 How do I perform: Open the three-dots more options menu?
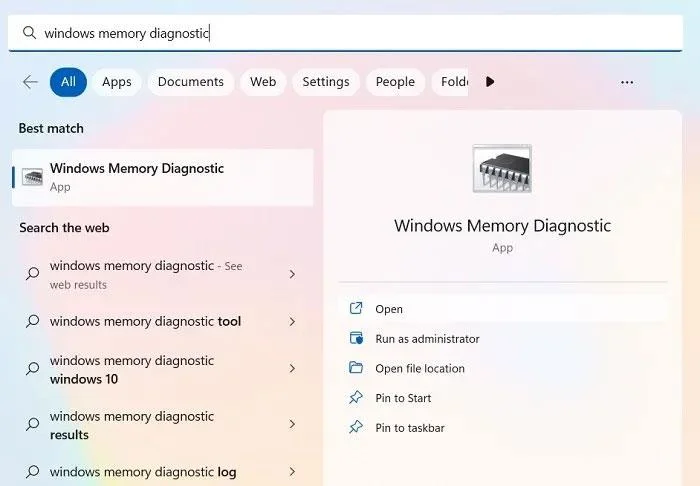tap(627, 83)
